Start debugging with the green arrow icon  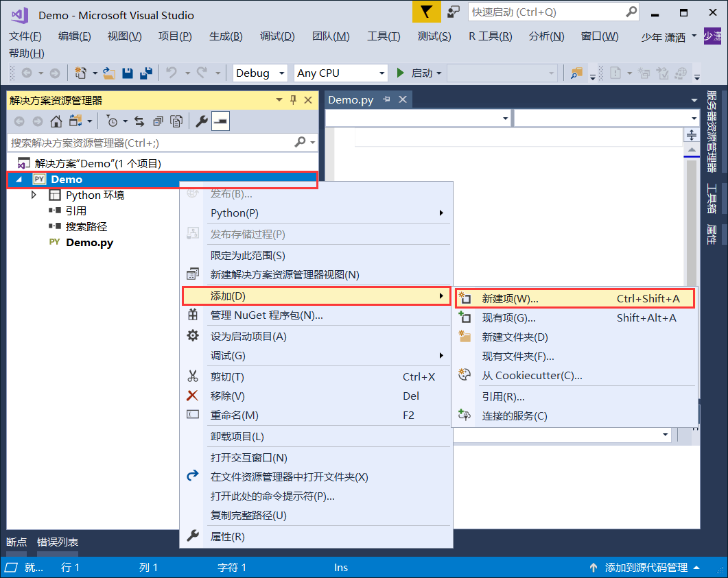(400, 72)
